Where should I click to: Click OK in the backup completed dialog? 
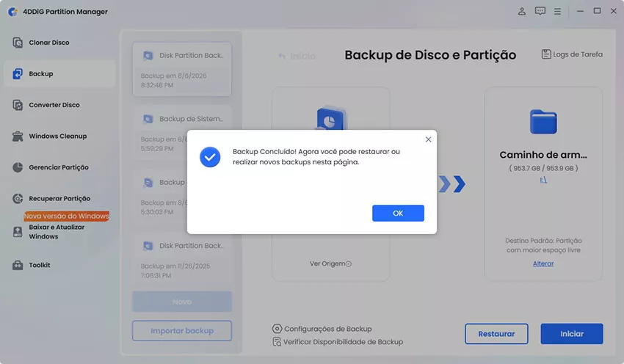point(398,214)
